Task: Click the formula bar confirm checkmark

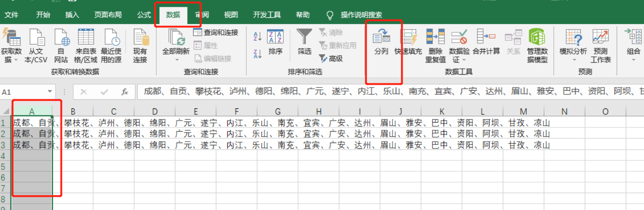Action: [104, 92]
